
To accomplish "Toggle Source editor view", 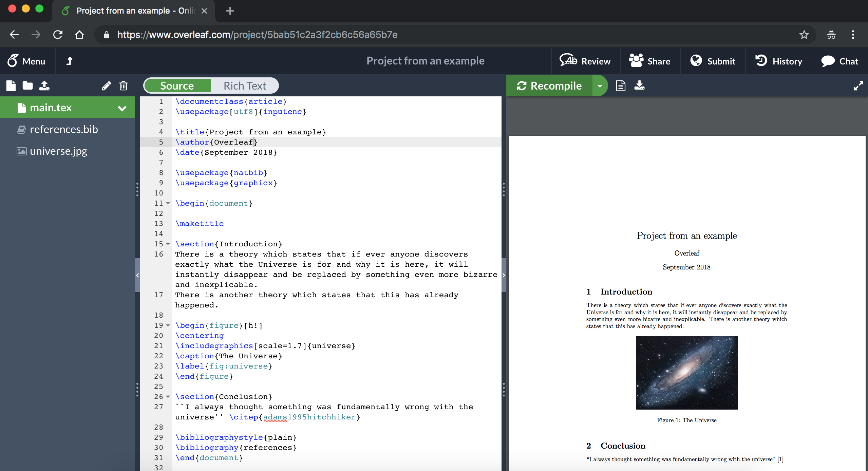I will coord(177,85).
